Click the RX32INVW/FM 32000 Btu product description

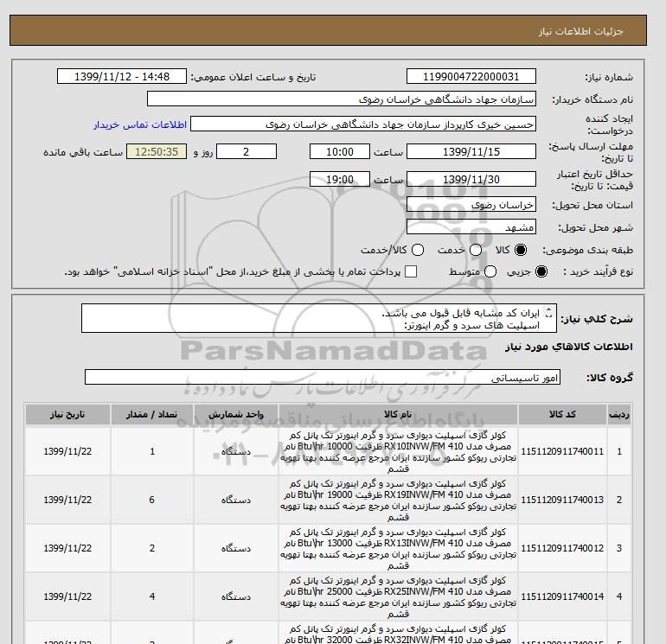(398, 634)
